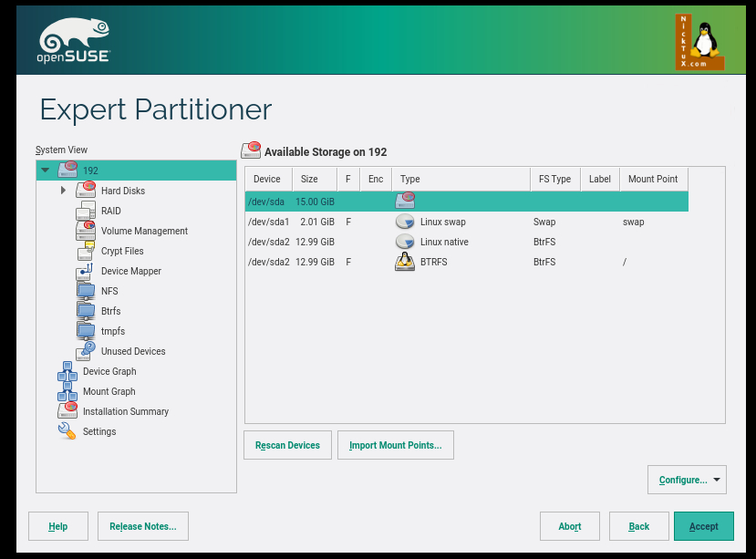Click the Settings wrench icon
Image resolution: width=756 pixels, height=559 pixels.
tap(67, 432)
